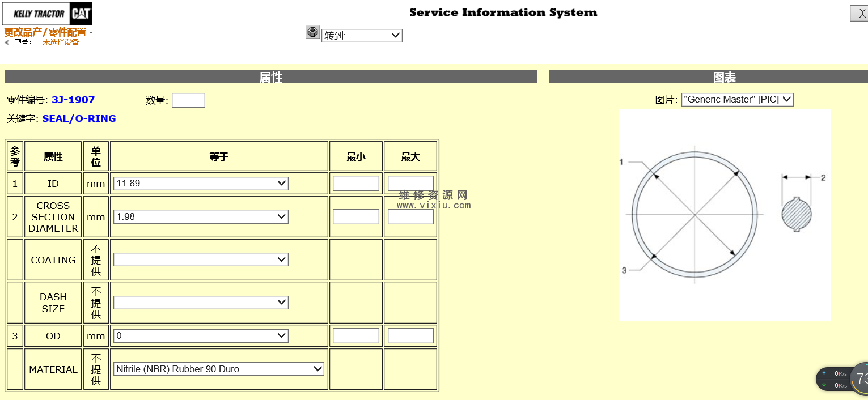Click the 等于 column header

coord(219,156)
